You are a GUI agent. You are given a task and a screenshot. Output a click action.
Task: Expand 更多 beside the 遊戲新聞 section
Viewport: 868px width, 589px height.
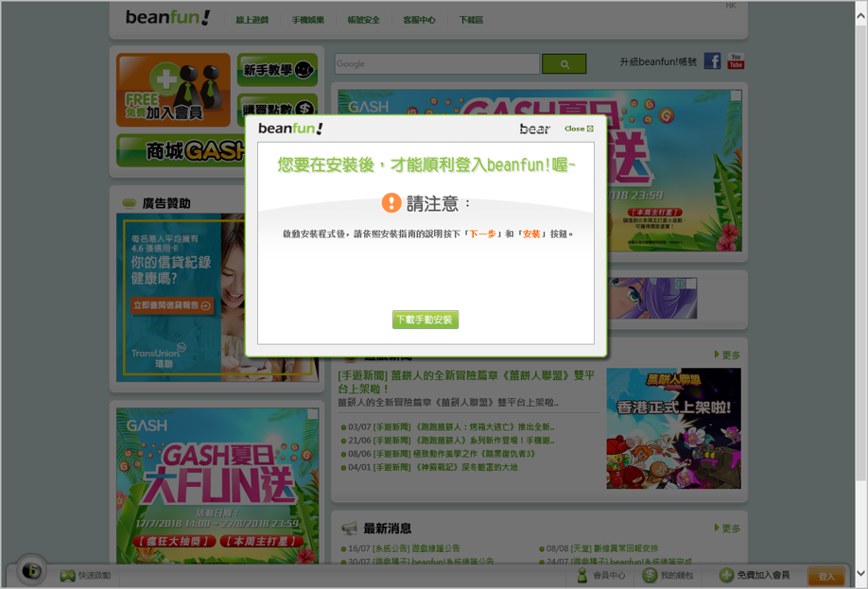coord(728,355)
